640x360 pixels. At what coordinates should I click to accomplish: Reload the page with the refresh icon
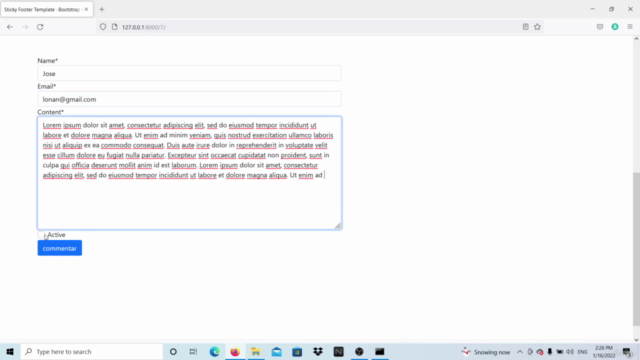(x=40, y=27)
